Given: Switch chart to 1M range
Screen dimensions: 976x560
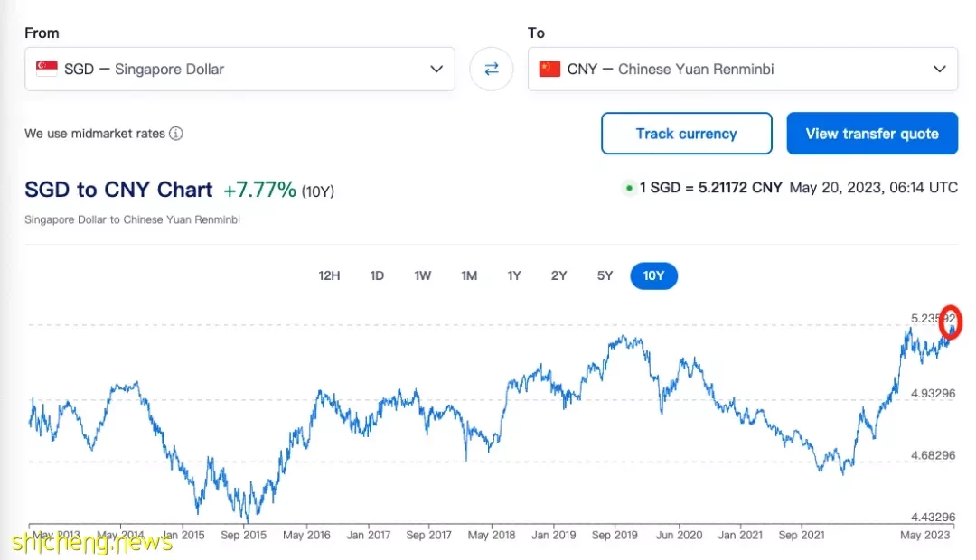Looking at the screenshot, I should point(468,275).
